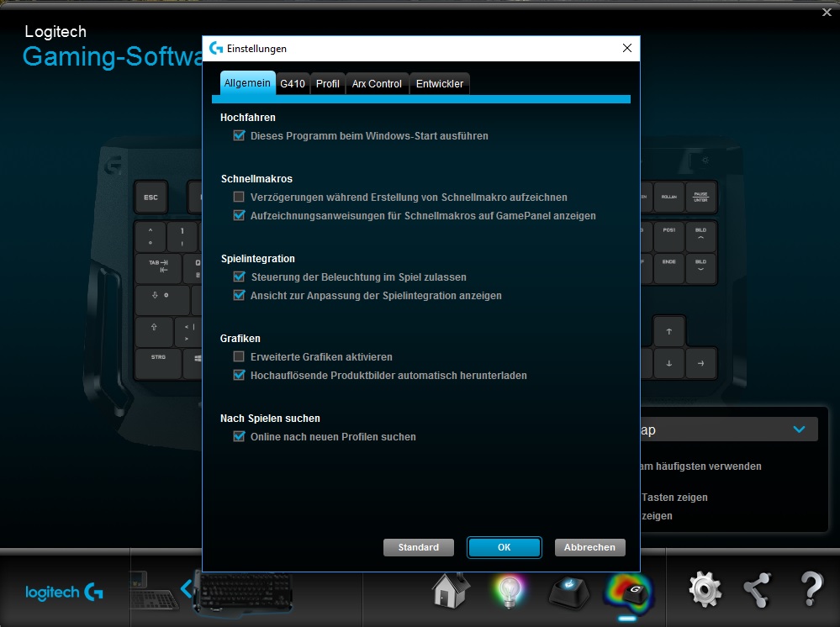Click the down arrow key on keyboard image
Viewport: 840px width, 627px height.
(669, 363)
